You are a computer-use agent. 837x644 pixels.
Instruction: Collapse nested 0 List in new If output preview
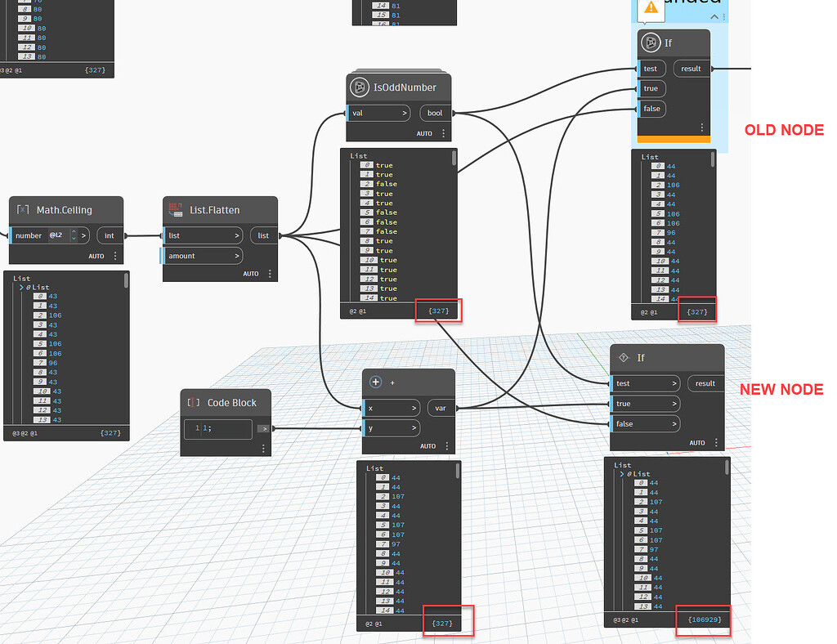[x=622, y=474]
